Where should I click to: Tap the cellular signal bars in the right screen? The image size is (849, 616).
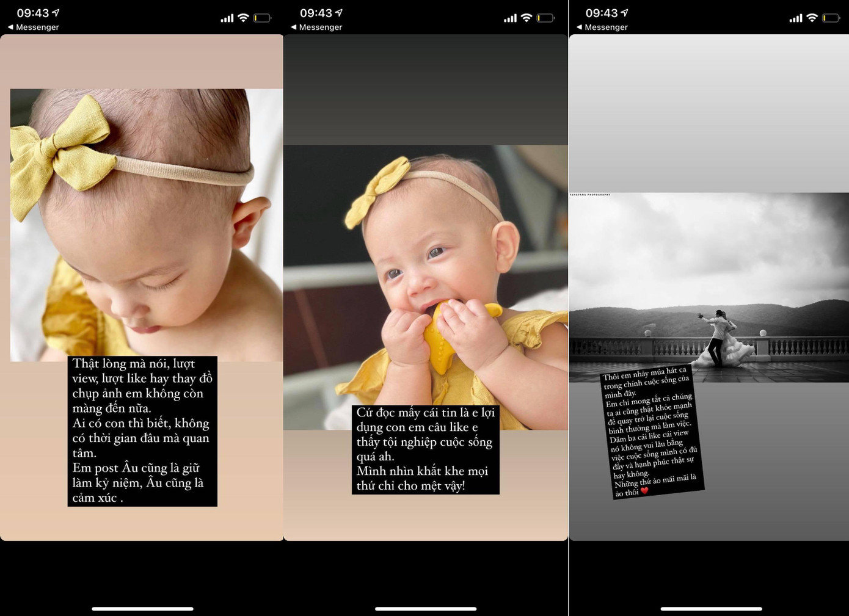pyautogui.click(x=795, y=18)
